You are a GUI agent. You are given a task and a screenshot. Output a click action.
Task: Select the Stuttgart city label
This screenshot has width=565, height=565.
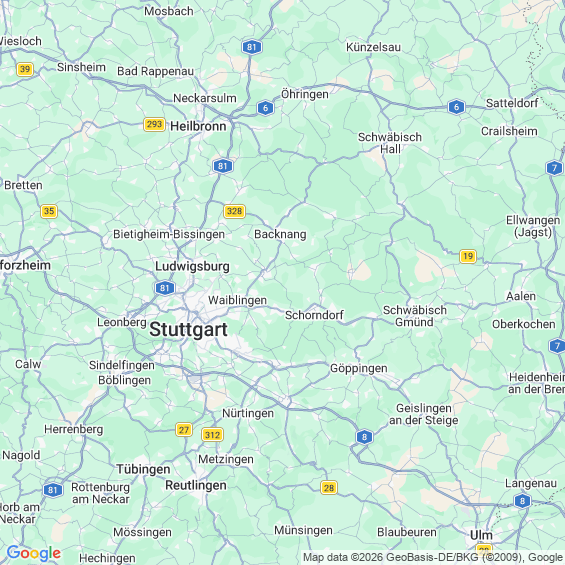tap(188, 329)
